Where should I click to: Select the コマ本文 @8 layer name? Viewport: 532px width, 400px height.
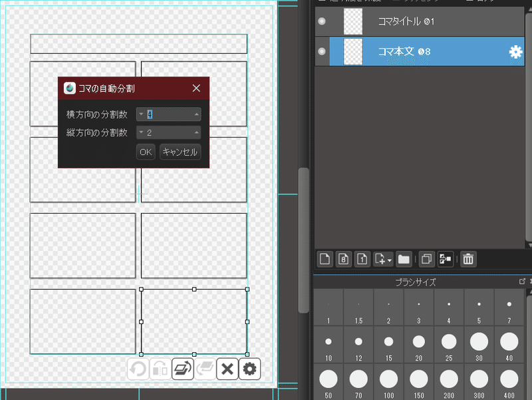point(404,52)
